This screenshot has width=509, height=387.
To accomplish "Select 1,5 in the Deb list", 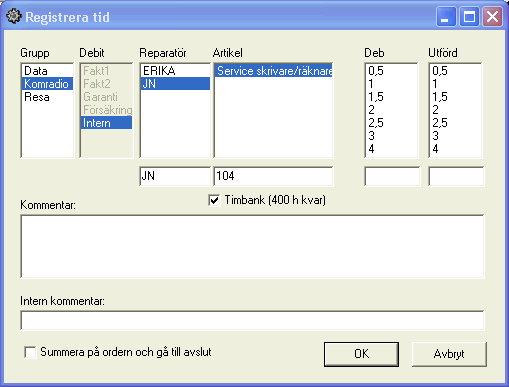I will (x=391, y=97).
